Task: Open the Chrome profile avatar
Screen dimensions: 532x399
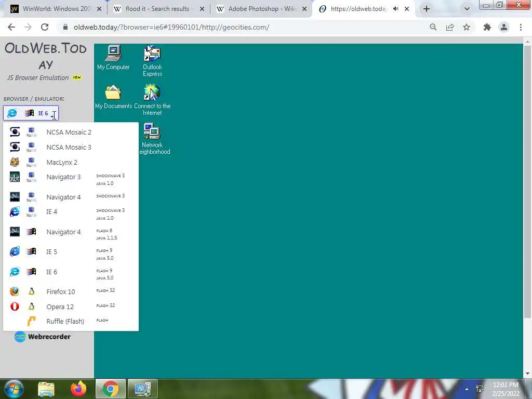Action: point(504,27)
